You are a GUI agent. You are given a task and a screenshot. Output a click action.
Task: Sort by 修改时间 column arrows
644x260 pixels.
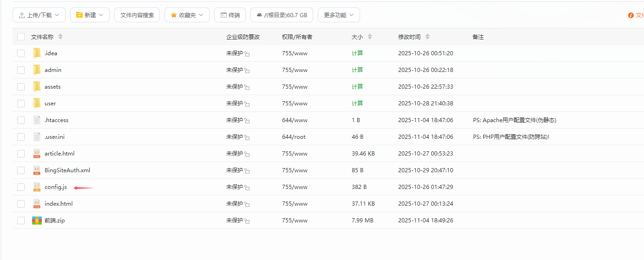coord(427,37)
